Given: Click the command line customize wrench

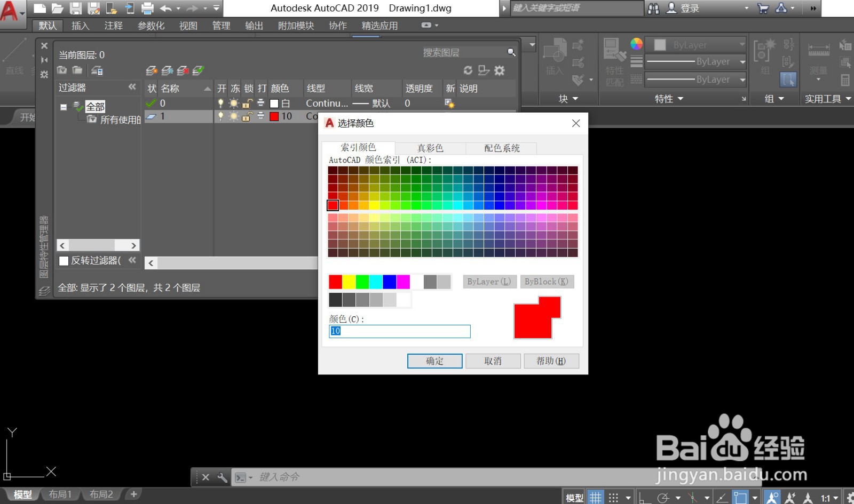Looking at the screenshot, I should coord(223,477).
